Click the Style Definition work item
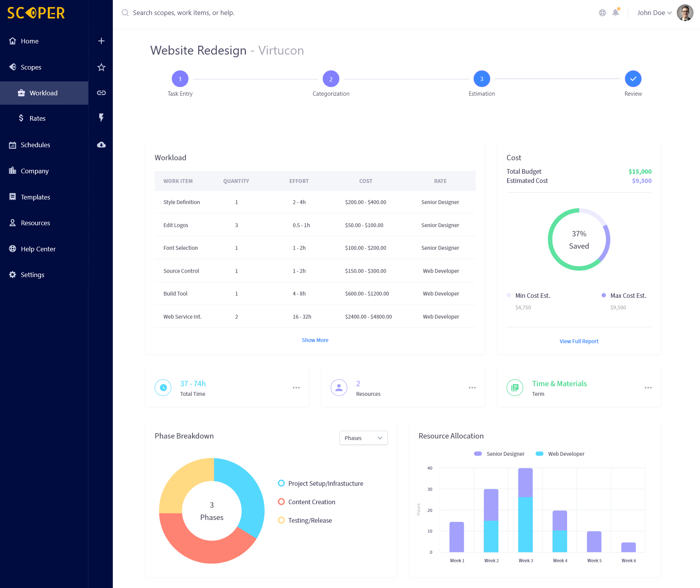Image resolution: width=700 pixels, height=588 pixels. pos(181,202)
